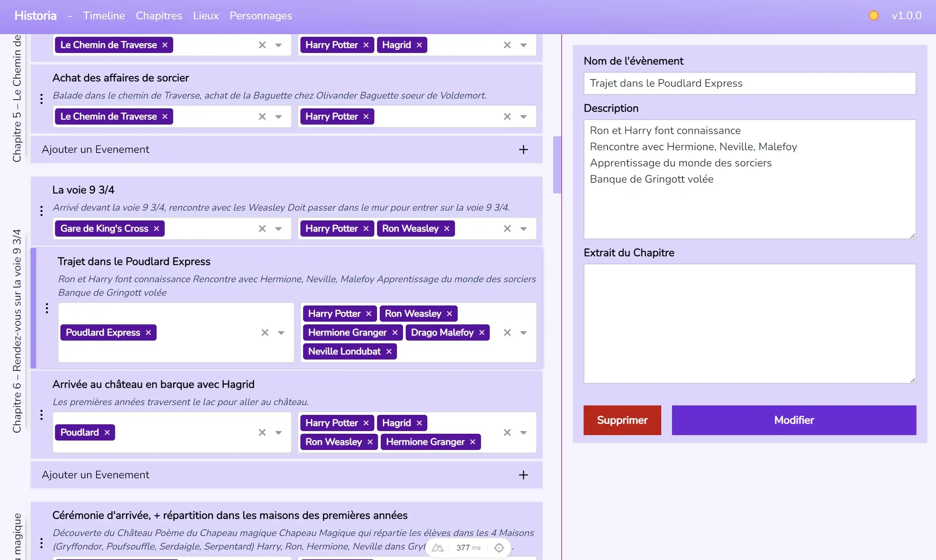Remove Hermione Granger tag in Poudlard Express event
936x560 pixels.
point(395,332)
